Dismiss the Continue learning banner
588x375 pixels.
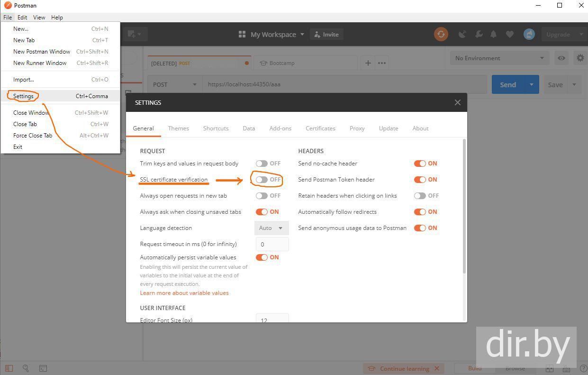437,368
